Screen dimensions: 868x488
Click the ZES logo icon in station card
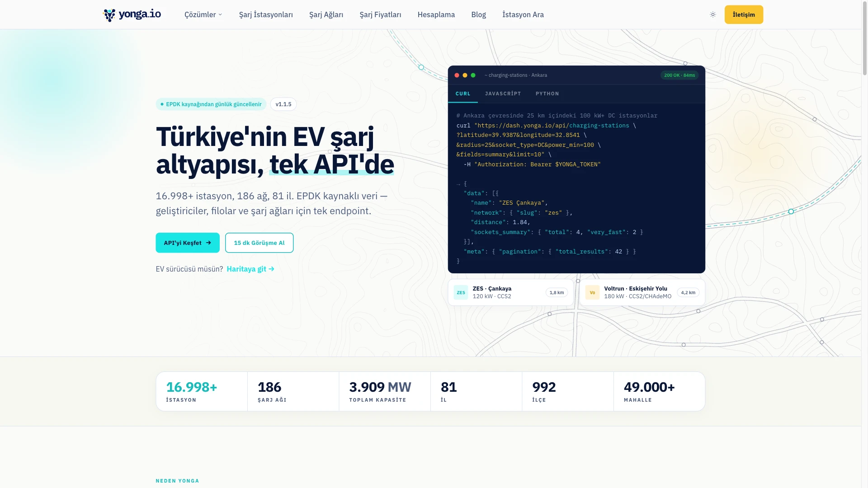pos(461,292)
